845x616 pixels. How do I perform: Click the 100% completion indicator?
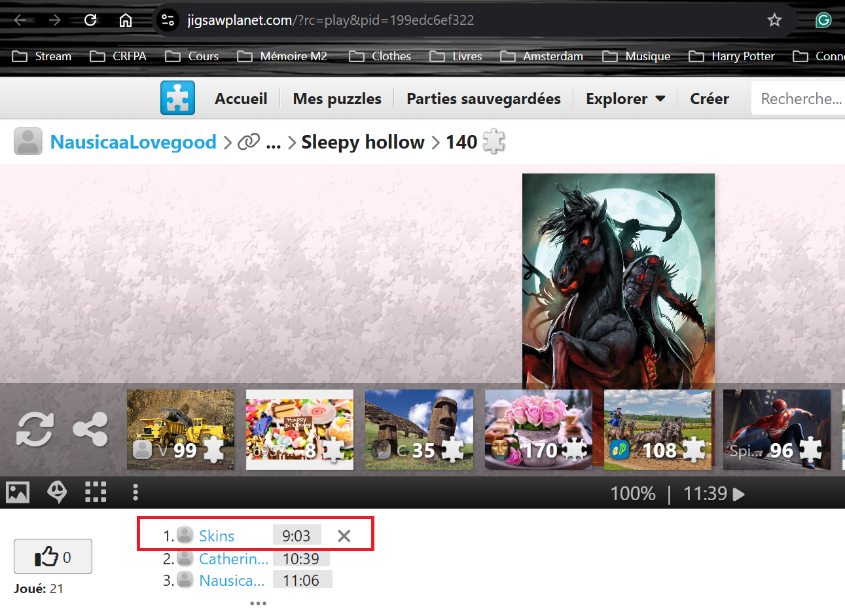click(x=633, y=494)
